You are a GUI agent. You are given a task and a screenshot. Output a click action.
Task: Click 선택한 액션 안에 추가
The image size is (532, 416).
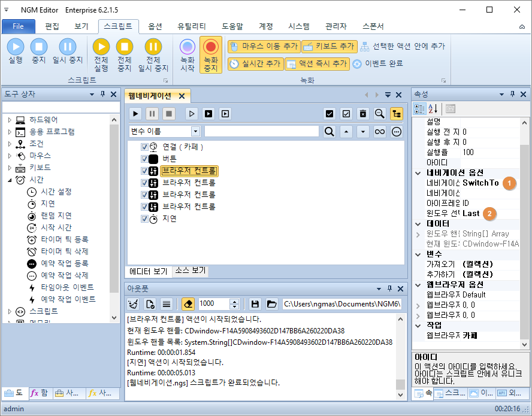click(x=403, y=47)
